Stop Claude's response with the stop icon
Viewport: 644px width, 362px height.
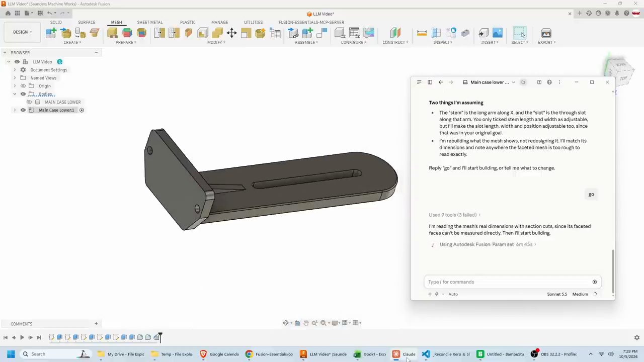click(x=594, y=282)
